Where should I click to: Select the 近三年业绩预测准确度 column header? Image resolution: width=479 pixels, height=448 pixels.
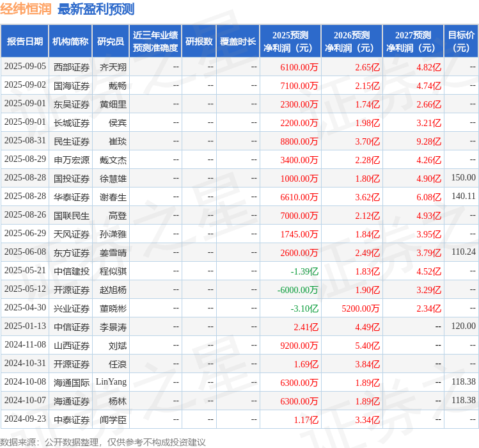point(155,42)
